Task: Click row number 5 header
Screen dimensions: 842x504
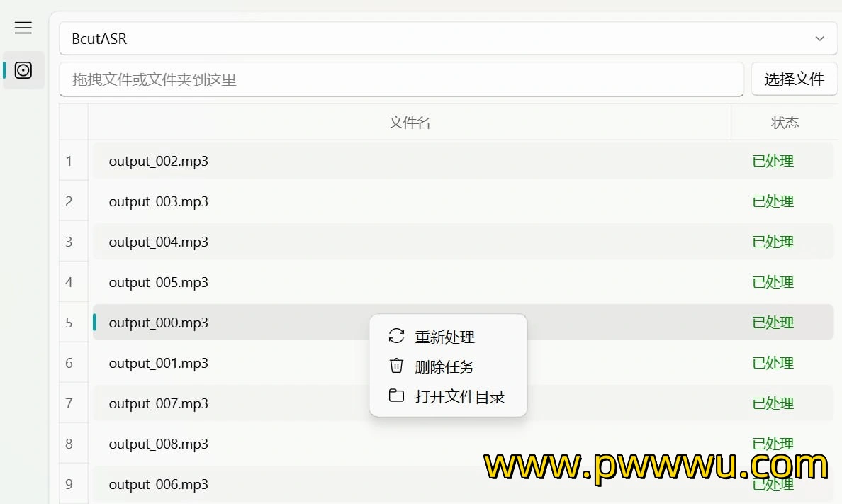Action: [x=74, y=323]
